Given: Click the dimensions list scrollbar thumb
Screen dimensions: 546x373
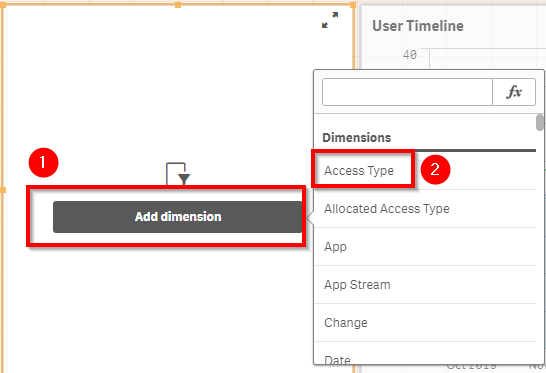Looking at the screenshot, I should point(540,122).
